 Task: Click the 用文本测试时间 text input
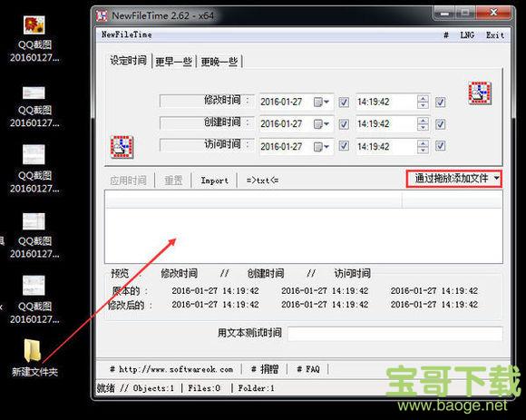coord(395,334)
